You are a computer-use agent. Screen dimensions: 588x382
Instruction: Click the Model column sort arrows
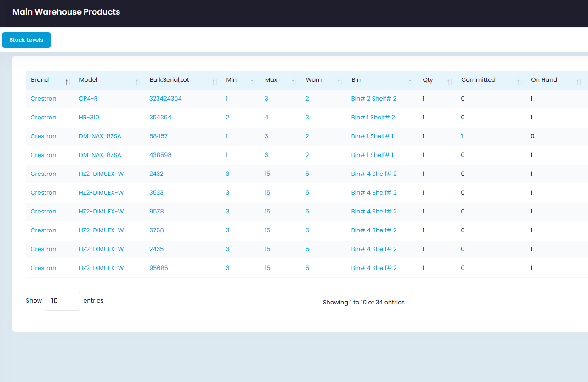(x=138, y=82)
